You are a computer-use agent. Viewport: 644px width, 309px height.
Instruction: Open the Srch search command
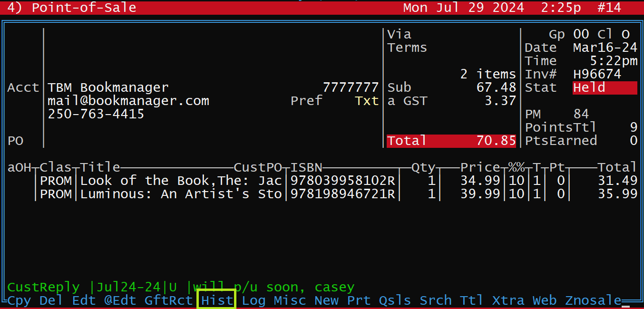coord(435,300)
